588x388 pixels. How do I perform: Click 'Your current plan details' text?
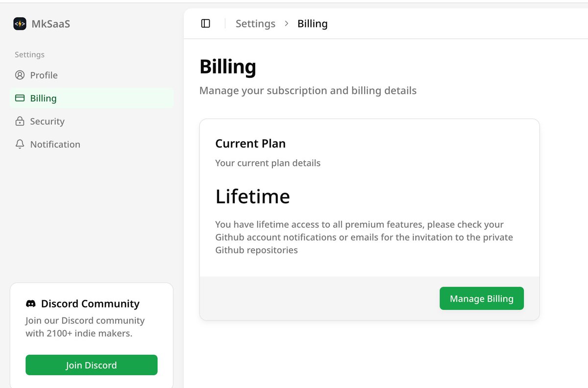coord(268,163)
